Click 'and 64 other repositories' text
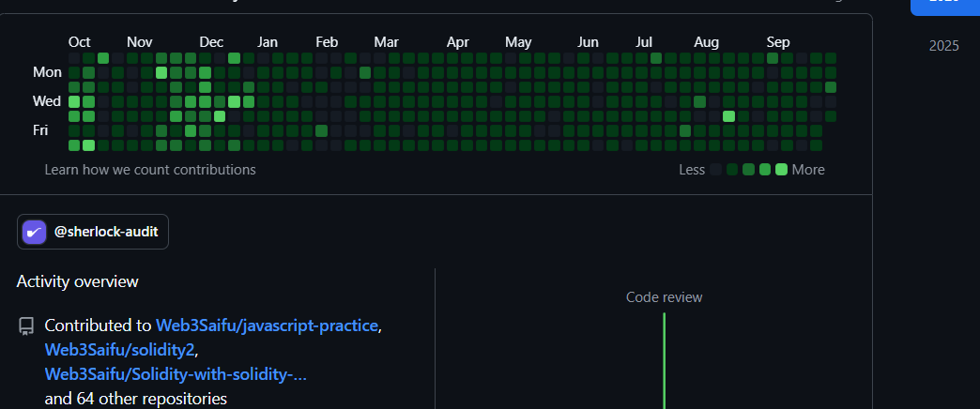This screenshot has height=409, width=980. click(x=135, y=399)
